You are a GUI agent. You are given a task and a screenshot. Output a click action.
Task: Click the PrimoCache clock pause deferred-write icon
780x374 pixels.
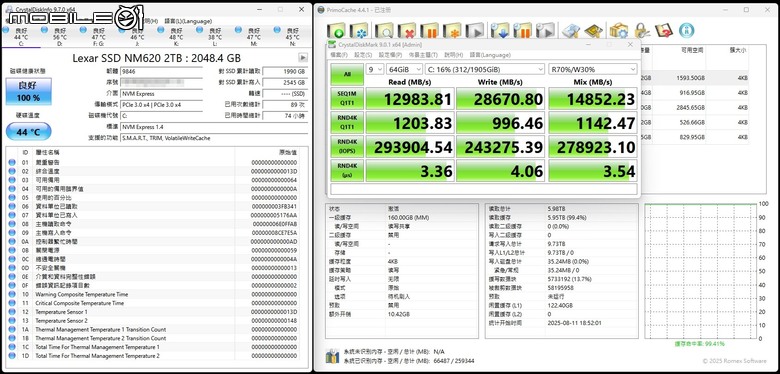point(522,31)
